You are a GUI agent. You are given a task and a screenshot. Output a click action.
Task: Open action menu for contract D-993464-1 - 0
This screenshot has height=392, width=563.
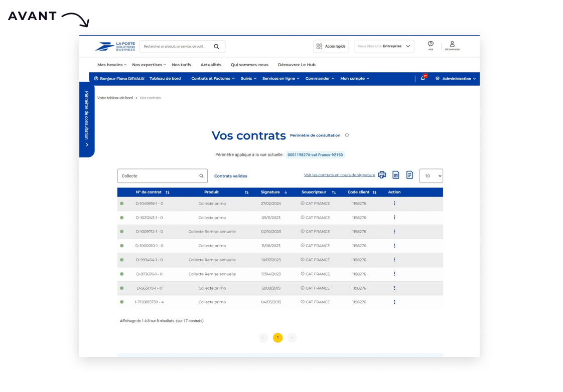394,260
